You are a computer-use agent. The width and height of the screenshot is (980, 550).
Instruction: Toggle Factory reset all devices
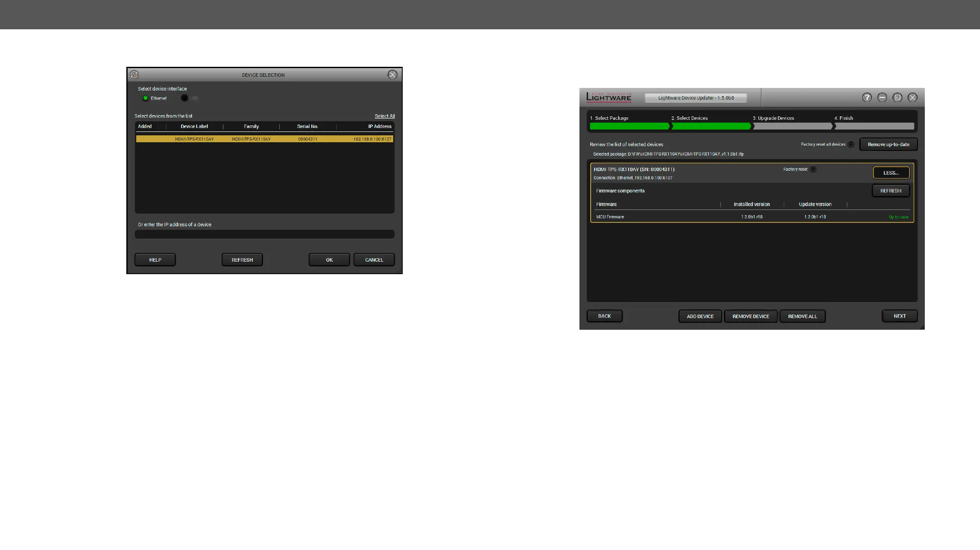pyautogui.click(x=851, y=144)
